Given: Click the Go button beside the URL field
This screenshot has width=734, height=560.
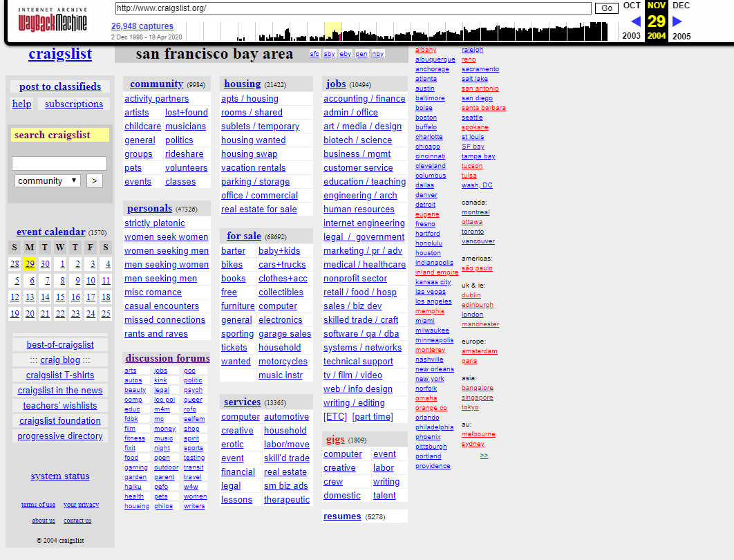Looking at the screenshot, I should pos(607,8).
